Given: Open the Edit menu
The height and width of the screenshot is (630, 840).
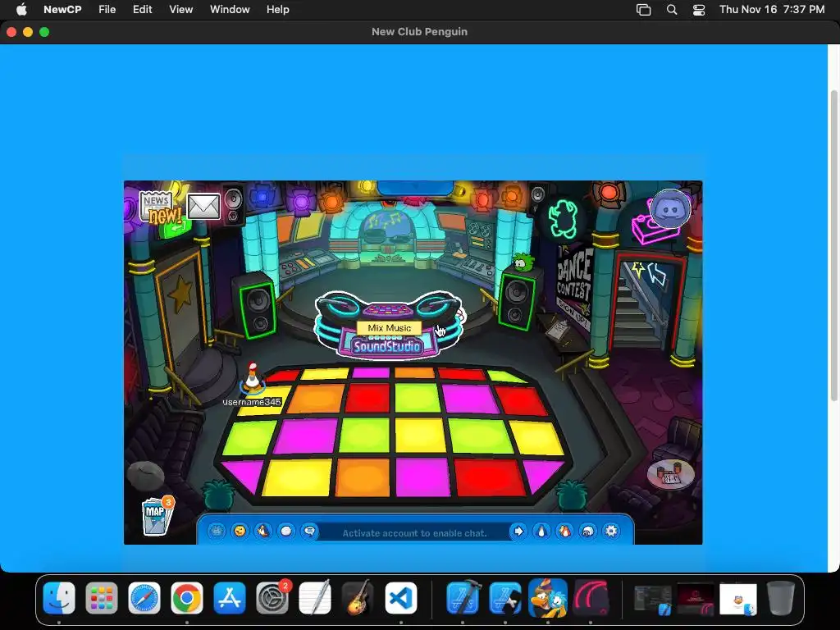Looking at the screenshot, I should 143,10.
